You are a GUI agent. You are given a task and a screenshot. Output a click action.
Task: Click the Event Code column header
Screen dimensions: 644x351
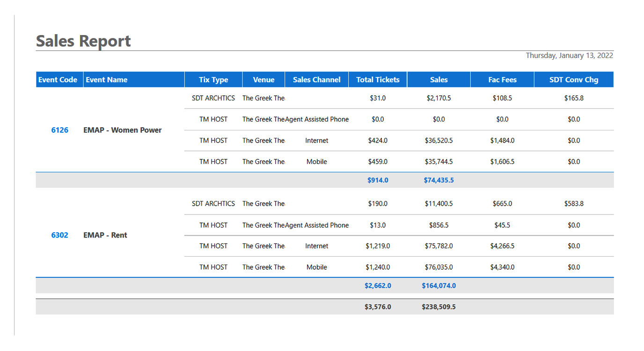58,79
